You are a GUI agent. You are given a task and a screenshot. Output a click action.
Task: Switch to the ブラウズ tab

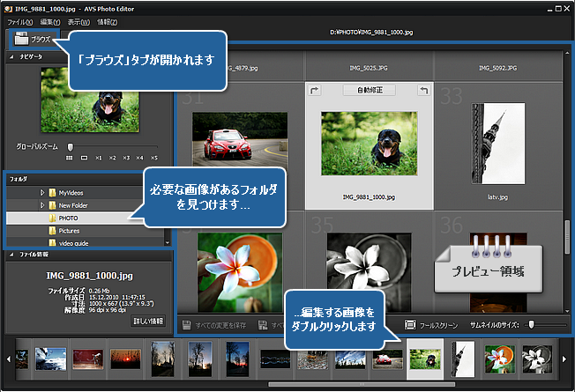click(33, 40)
